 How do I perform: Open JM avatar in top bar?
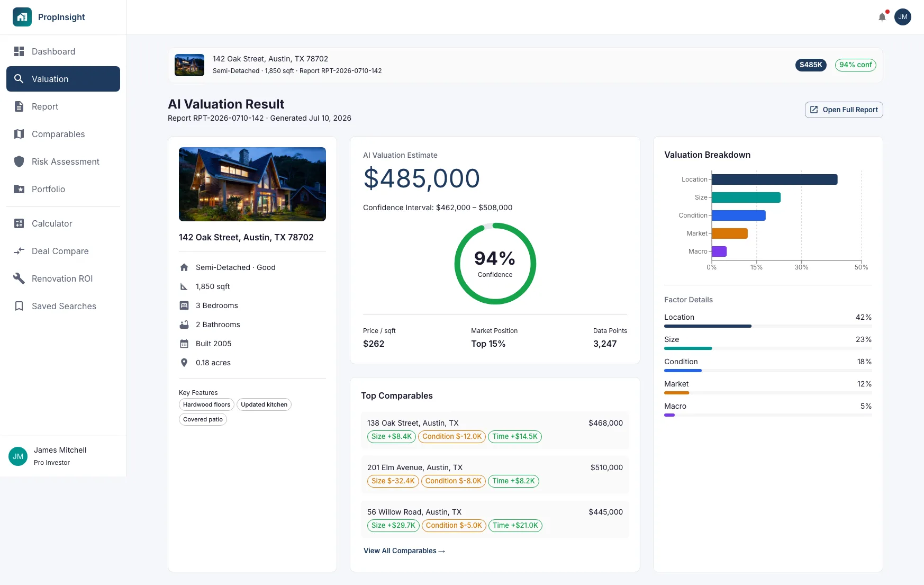pyautogui.click(x=903, y=17)
